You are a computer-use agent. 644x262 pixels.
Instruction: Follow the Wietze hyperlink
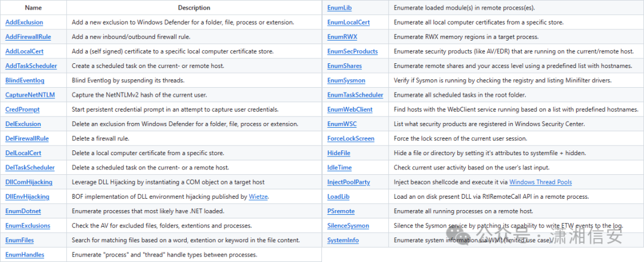coord(258,196)
